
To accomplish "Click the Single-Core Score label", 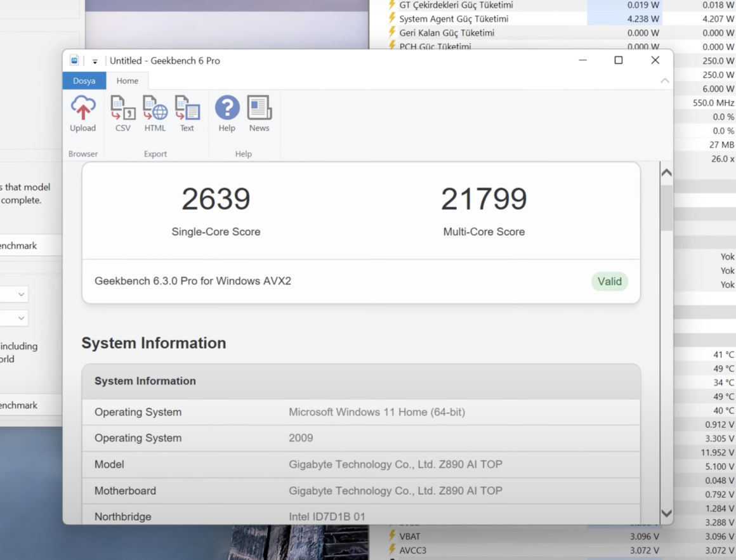I will (x=216, y=231).
